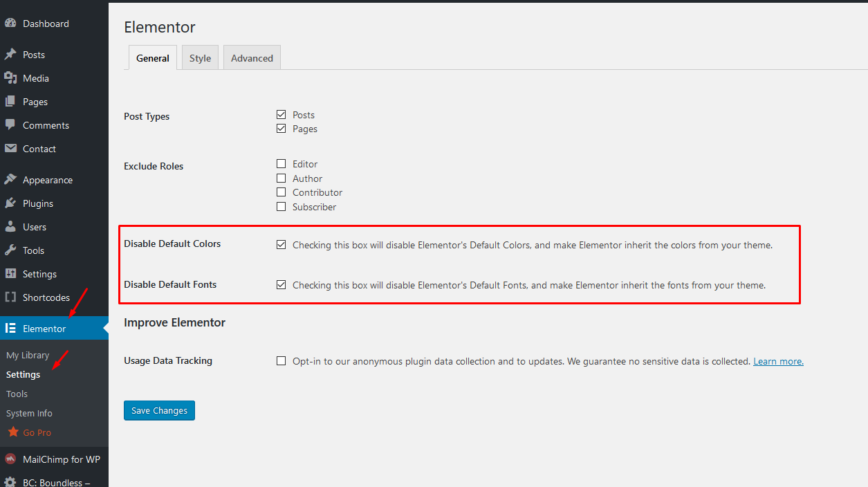Click the Dashboard gauge icon
Screen dimensions: 868x487
coord(10,24)
